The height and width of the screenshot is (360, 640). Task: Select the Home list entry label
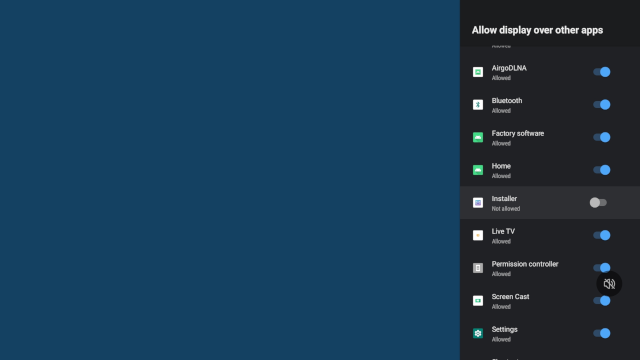tap(501, 166)
